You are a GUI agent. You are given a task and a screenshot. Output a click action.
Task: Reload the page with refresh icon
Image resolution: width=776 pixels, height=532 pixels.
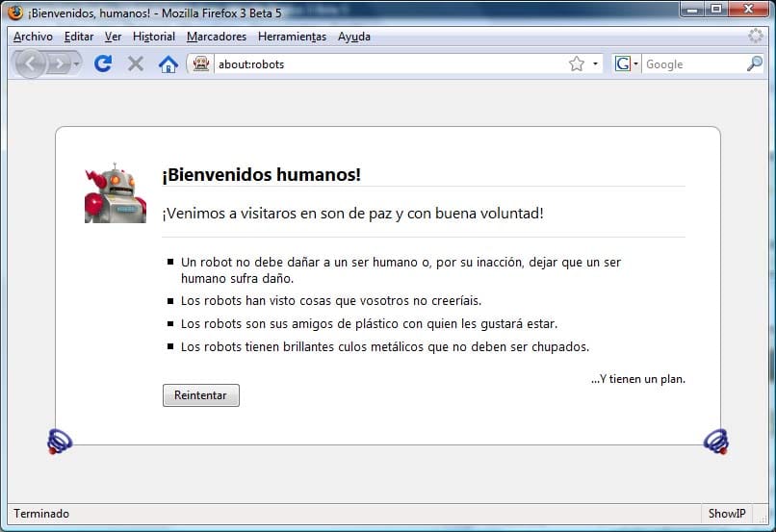click(x=103, y=63)
